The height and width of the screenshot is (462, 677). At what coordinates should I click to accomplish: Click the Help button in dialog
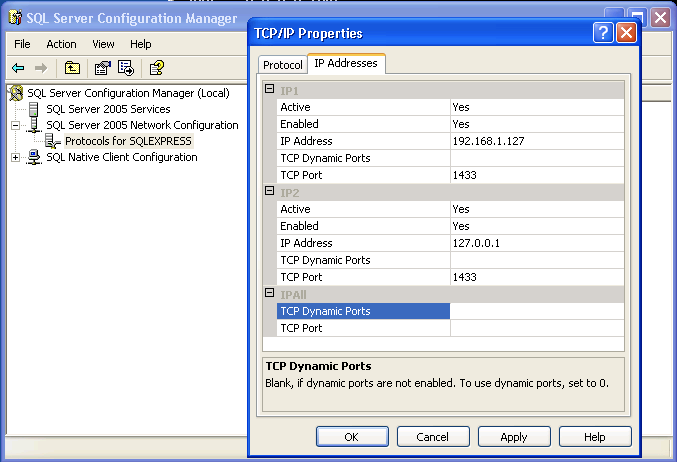coord(595,437)
